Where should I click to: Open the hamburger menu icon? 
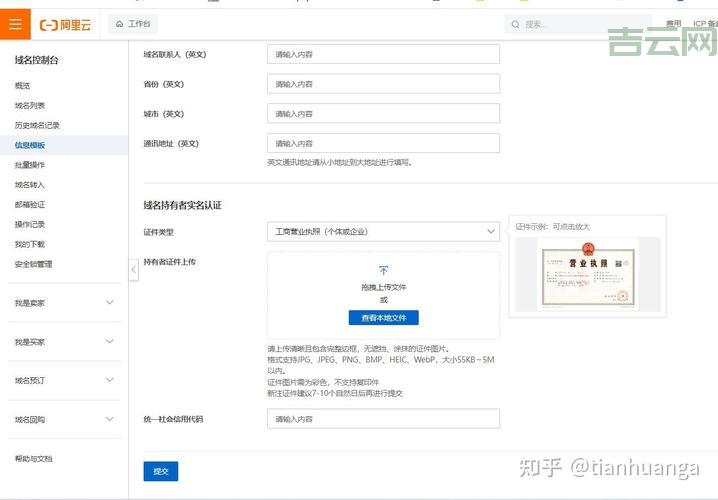tap(15, 24)
